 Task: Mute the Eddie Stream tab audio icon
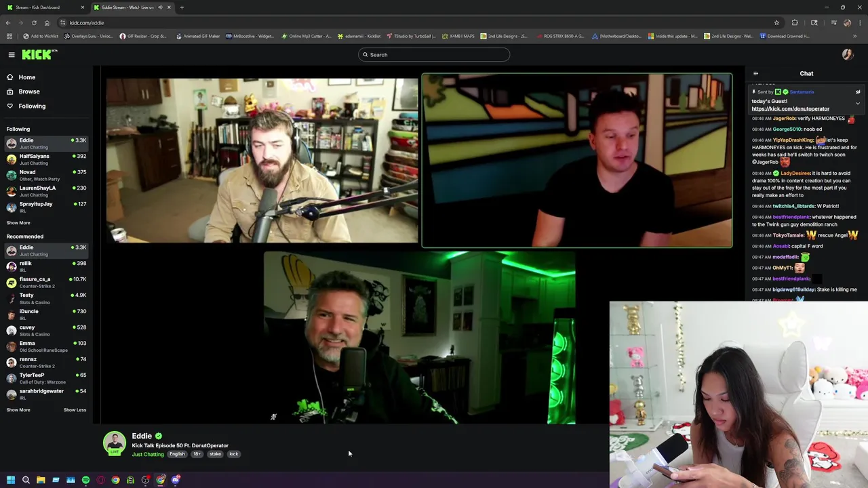tap(160, 7)
